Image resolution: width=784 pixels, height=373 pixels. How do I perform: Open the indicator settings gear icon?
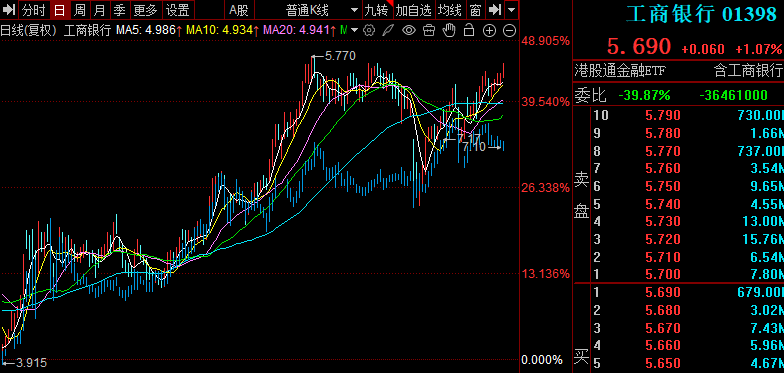coord(369,30)
